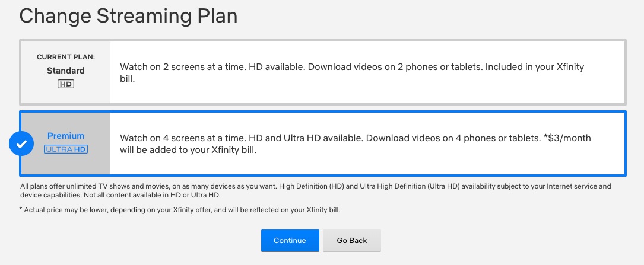Select the Premium plan label
The image size is (644, 265).
point(66,136)
